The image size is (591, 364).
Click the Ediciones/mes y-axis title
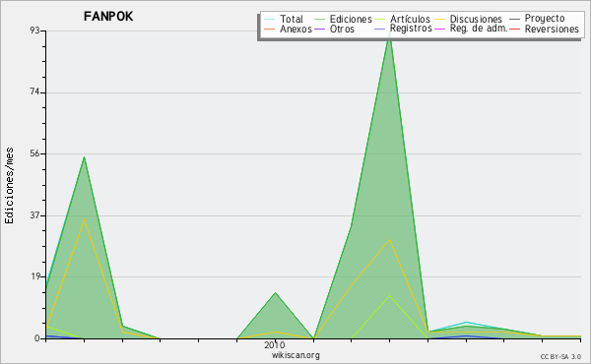(x=9, y=186)
